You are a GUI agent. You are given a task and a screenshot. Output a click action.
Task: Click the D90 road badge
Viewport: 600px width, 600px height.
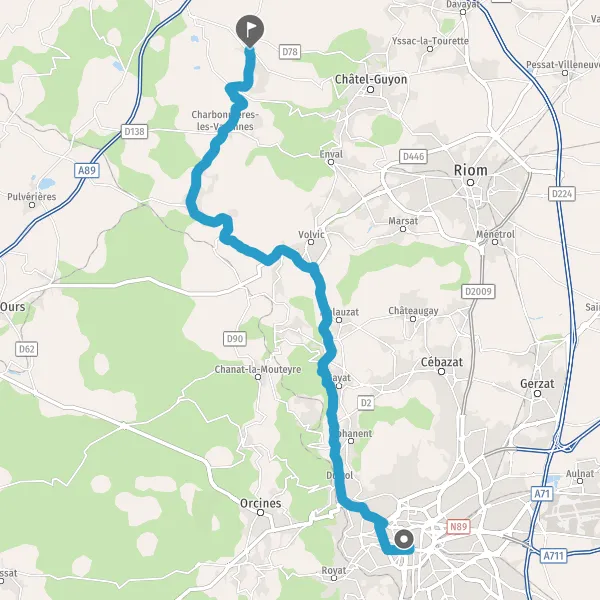point(235,339)
